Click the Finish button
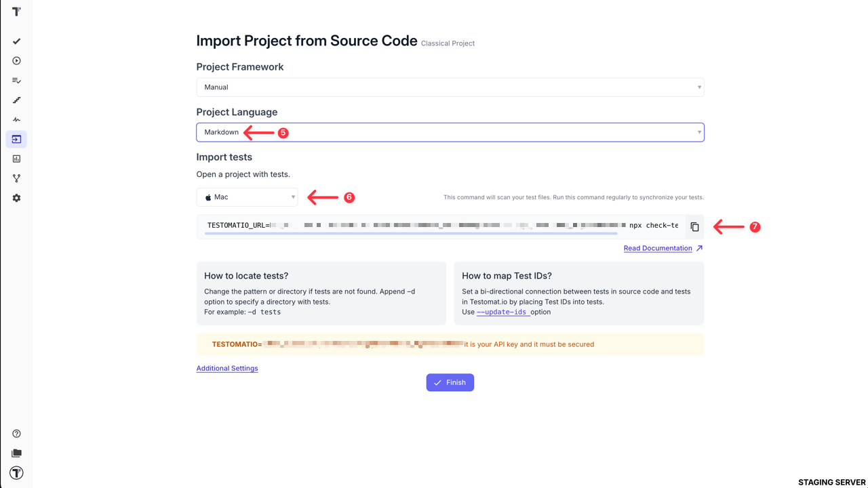This screenshot has width=868, height=488. (450, 382)
